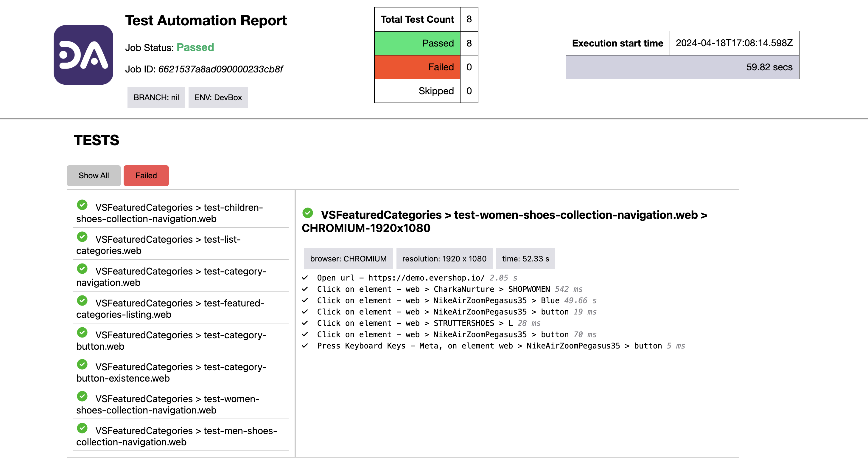The width and height of the screenshot is (868, 474).
Task: Click the BRANCH: nil tag
Action: point(156,97)
